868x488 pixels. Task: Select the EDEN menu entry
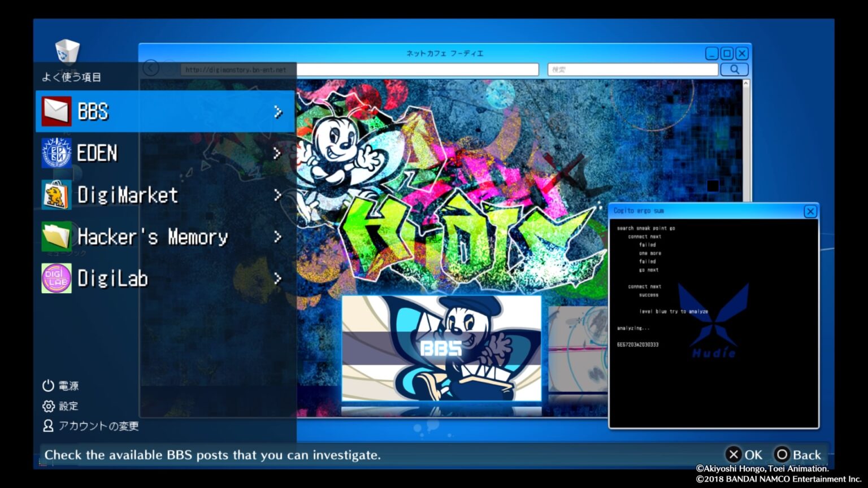(x=166, y=153)
